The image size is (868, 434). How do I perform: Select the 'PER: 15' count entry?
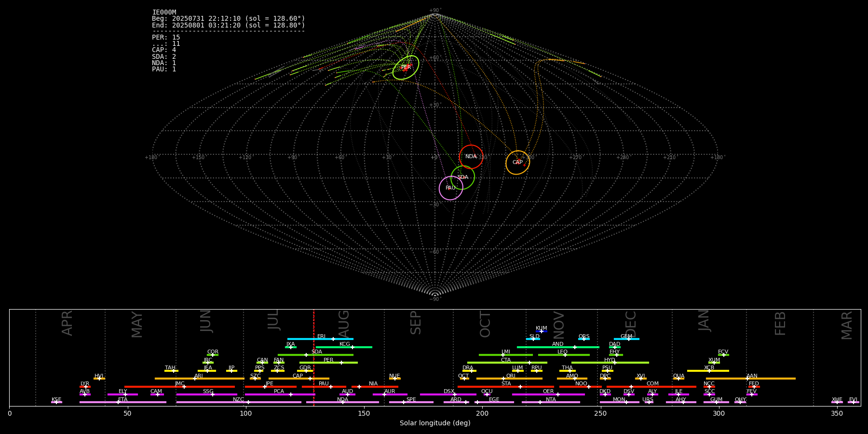click(x=166, y=37)
